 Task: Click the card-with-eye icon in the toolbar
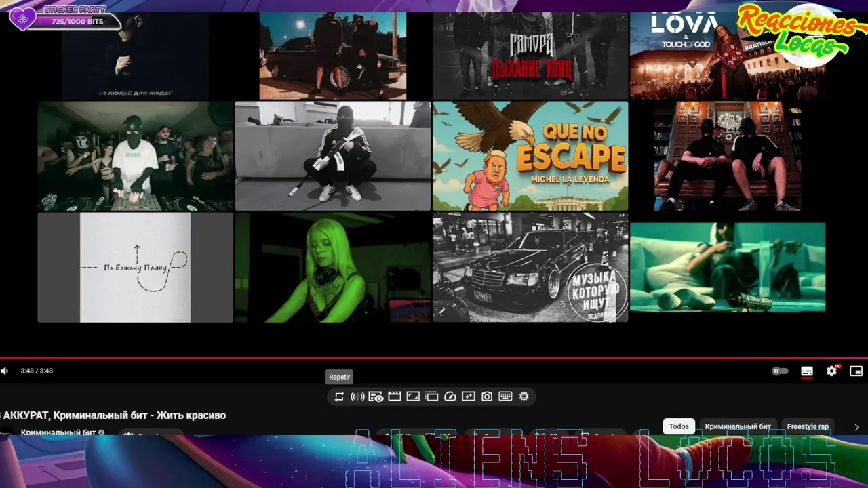[376, 396]
